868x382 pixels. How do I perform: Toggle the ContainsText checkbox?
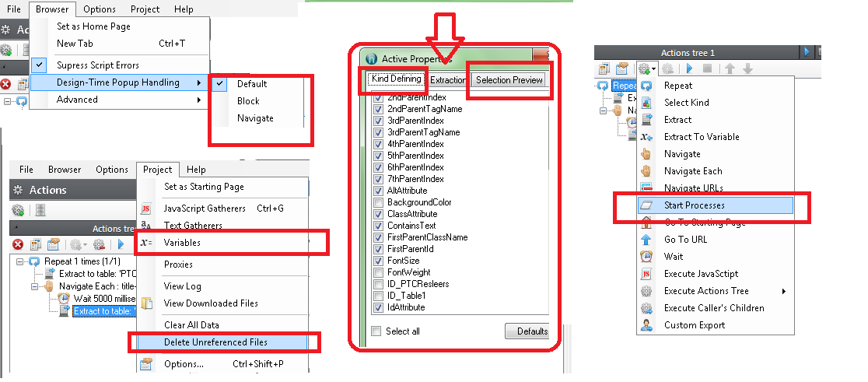pos(378,226)
